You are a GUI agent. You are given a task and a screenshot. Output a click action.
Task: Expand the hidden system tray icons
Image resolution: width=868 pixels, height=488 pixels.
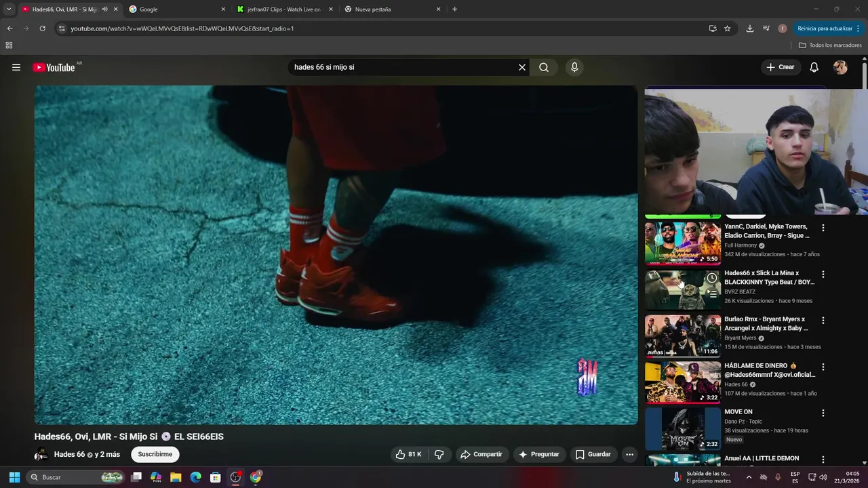click(x=749, y=477)
